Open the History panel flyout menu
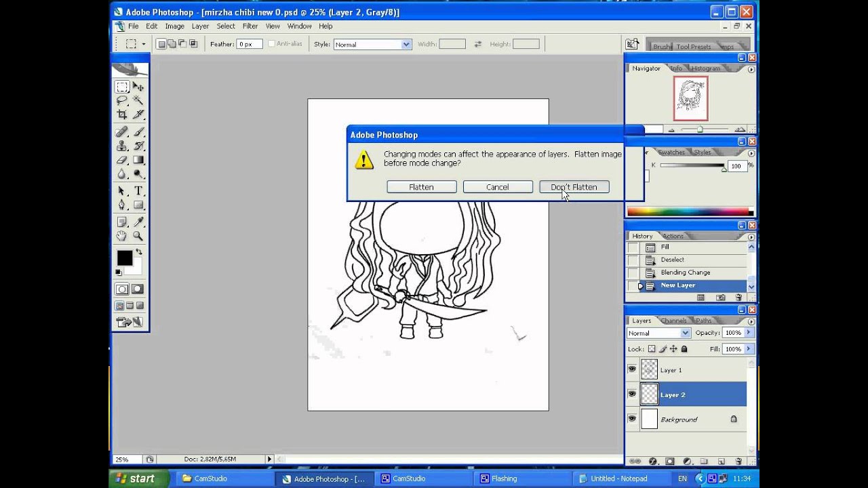This screenshot has height=488, width=868. pos(751,237)
